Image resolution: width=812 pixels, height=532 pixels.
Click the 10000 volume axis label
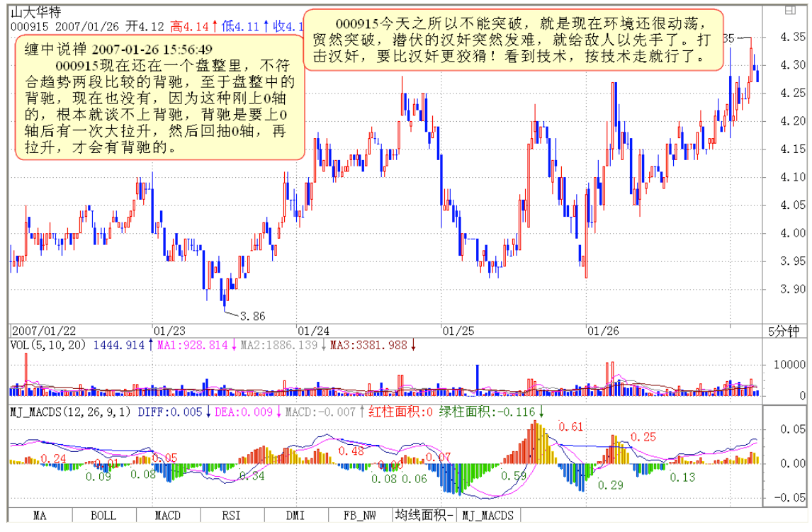point(790,365)
